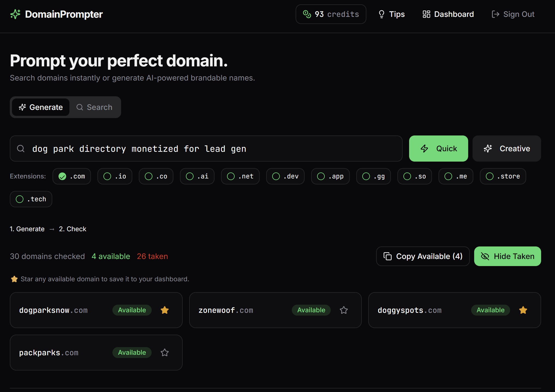Click the magnifier icon inside the prompt field
The width and height of the screenshot is (555, 392).
[x=21, y=149]
